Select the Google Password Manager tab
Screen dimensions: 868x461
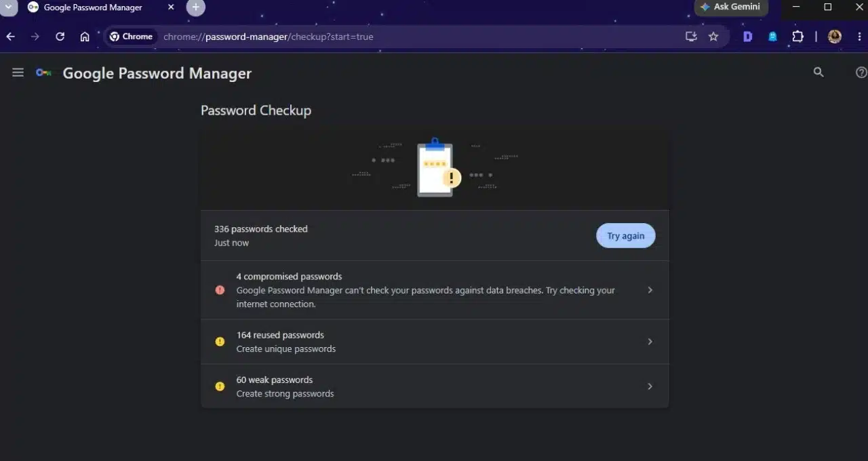tap(100, 7)
